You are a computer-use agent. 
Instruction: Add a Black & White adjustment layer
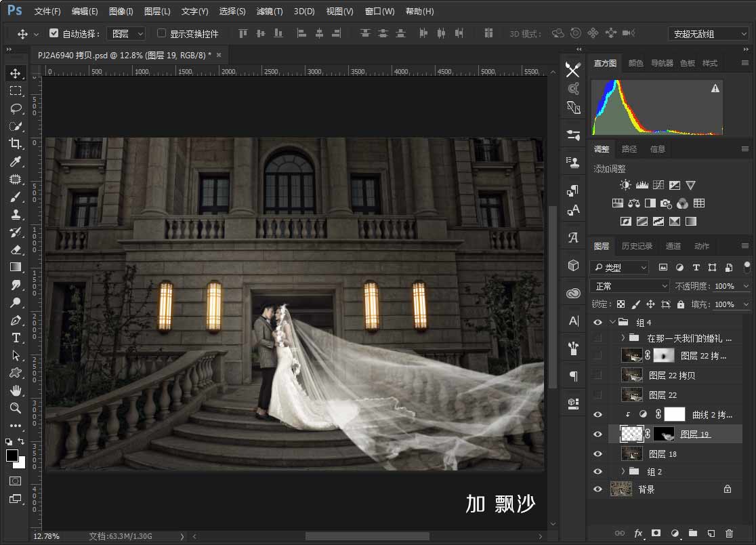(x=650, y=203)
